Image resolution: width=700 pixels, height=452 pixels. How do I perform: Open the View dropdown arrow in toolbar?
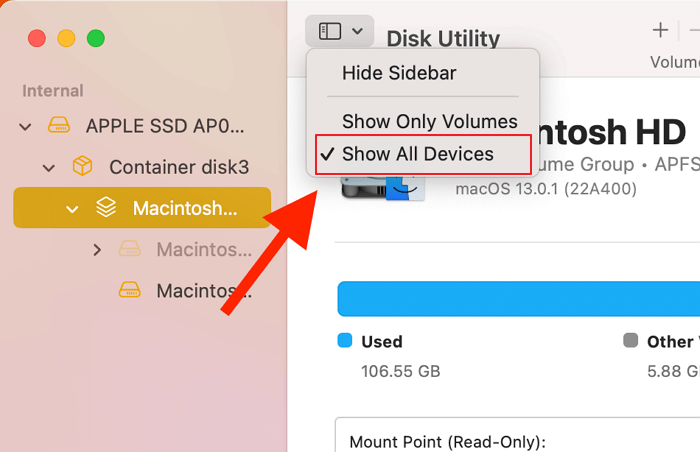tap(358, 31)
